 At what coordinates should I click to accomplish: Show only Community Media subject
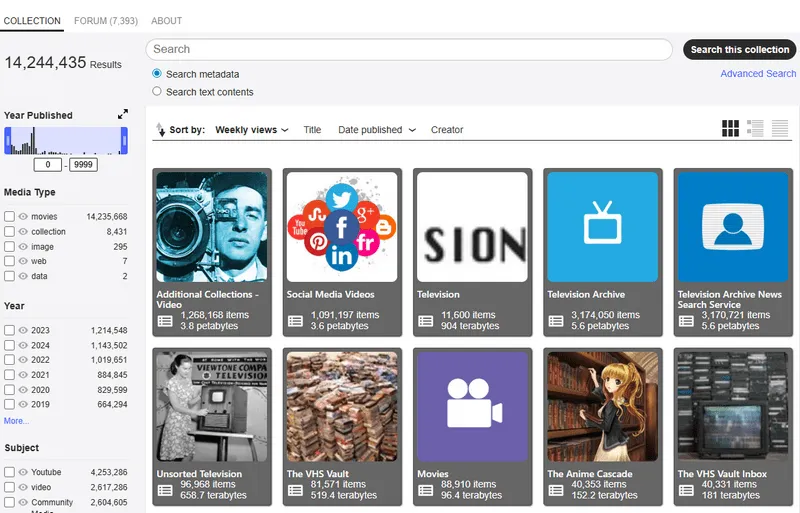tap(23, 502)
